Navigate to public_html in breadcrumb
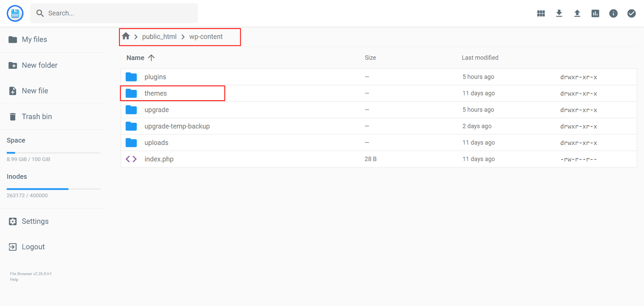 [159, 37]
